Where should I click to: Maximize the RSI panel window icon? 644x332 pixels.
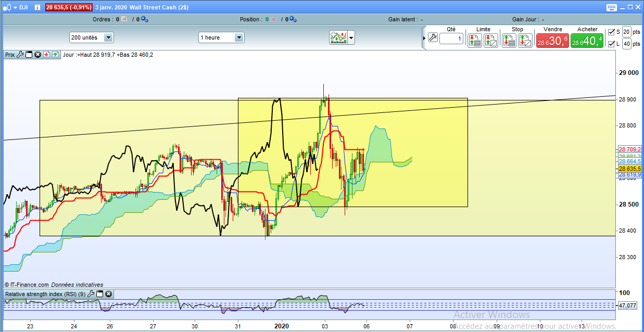pyautogui.click(x=100, y=294)
